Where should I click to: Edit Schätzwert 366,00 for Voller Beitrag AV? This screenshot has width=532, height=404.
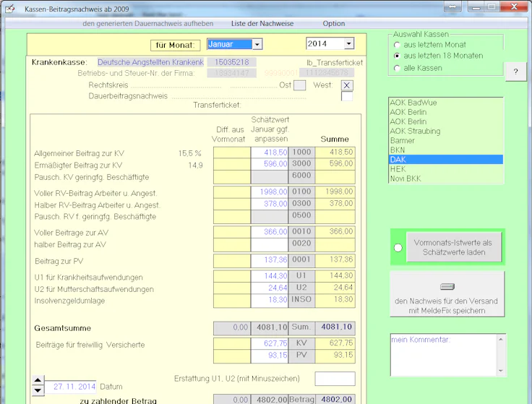tap(269, 232)
